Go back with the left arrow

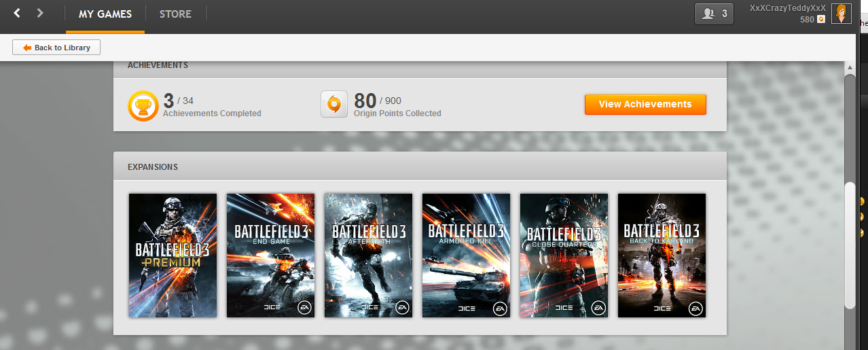click(x=17, y=13)
